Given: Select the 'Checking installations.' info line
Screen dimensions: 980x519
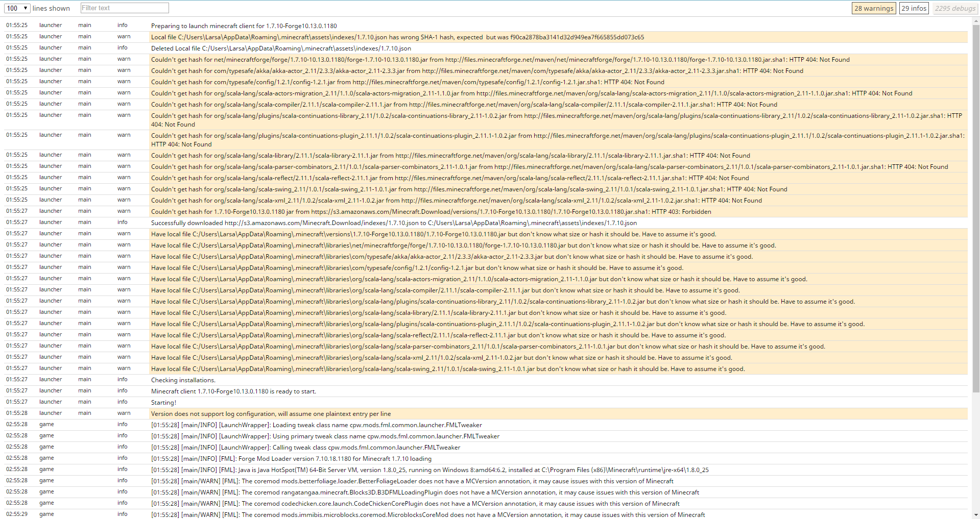Looking at the screenshot, I should [183, 380].
